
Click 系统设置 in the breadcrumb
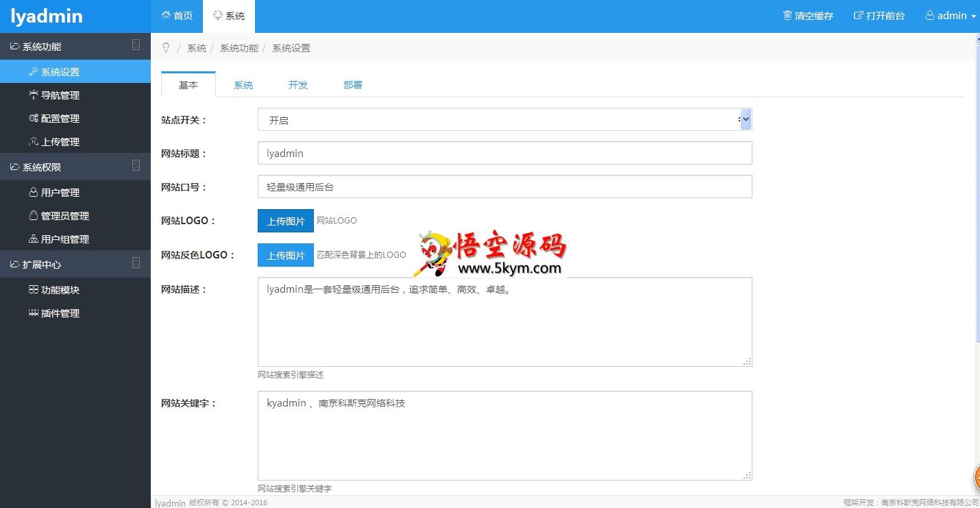(291, 48)
